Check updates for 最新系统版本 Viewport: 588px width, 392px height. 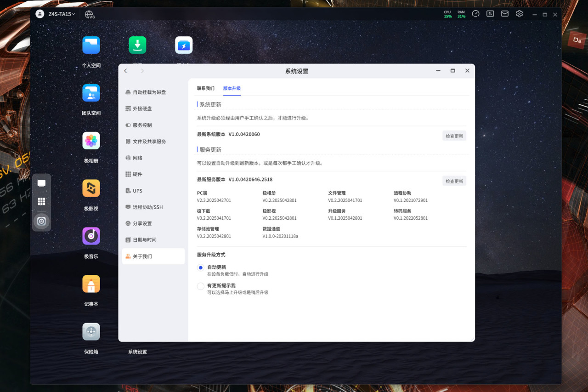pos(454,136)
